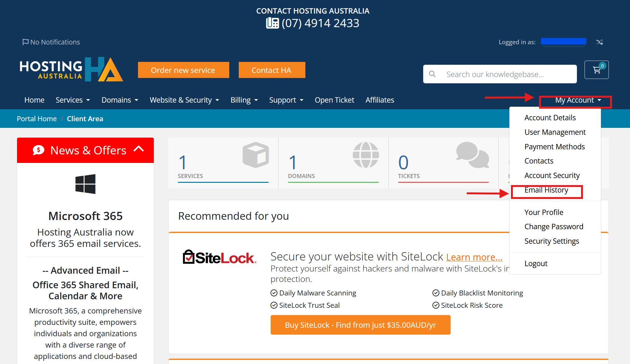
Task: Click the tickets chat bubbles icon
Action: tap(473, 155)
